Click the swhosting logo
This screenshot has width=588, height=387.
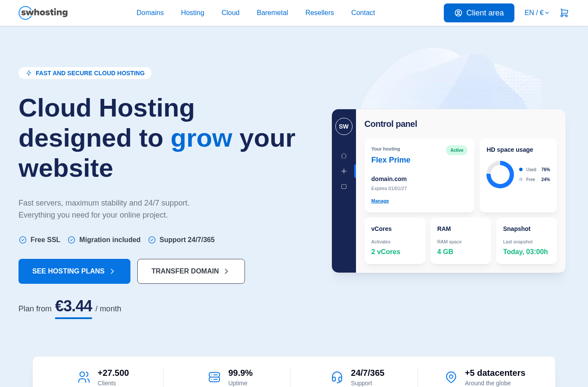coord(43,13)
